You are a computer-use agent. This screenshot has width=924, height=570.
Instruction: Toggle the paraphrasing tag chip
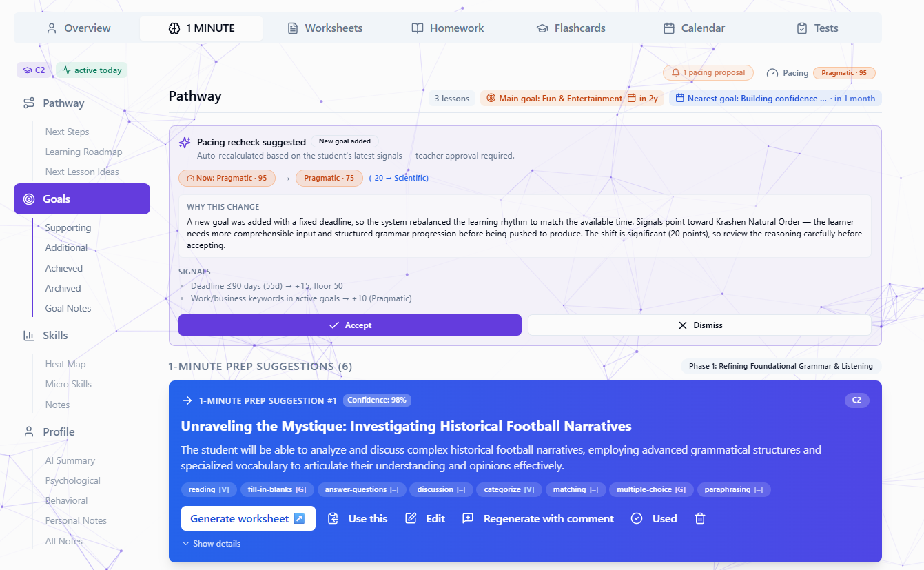tap(734, 489)
